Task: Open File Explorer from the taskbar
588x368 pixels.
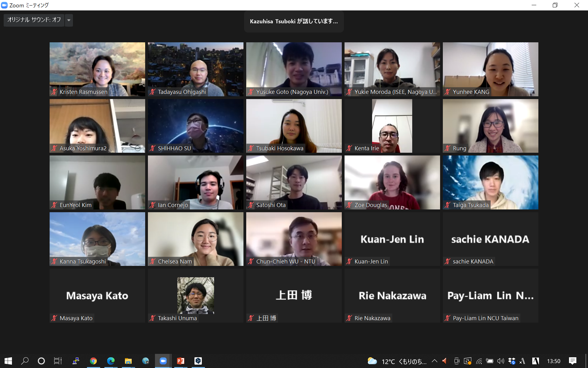Action: pos(128,361)
